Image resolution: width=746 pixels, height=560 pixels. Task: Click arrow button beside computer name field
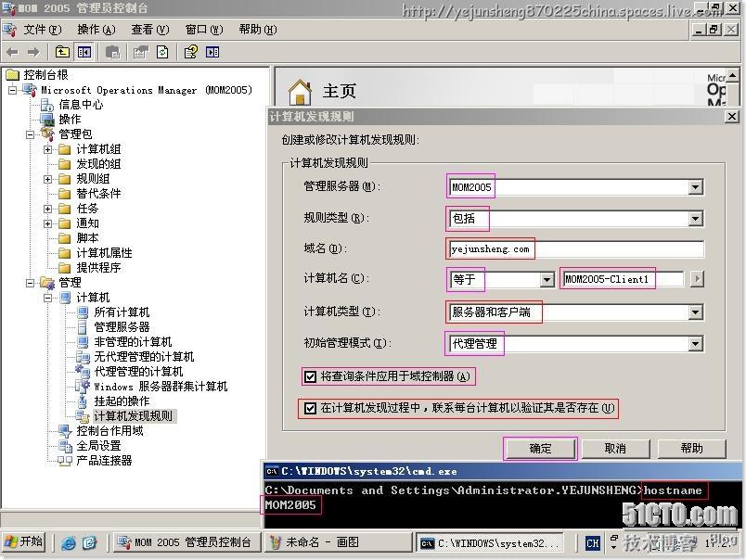tap(697, 278)
